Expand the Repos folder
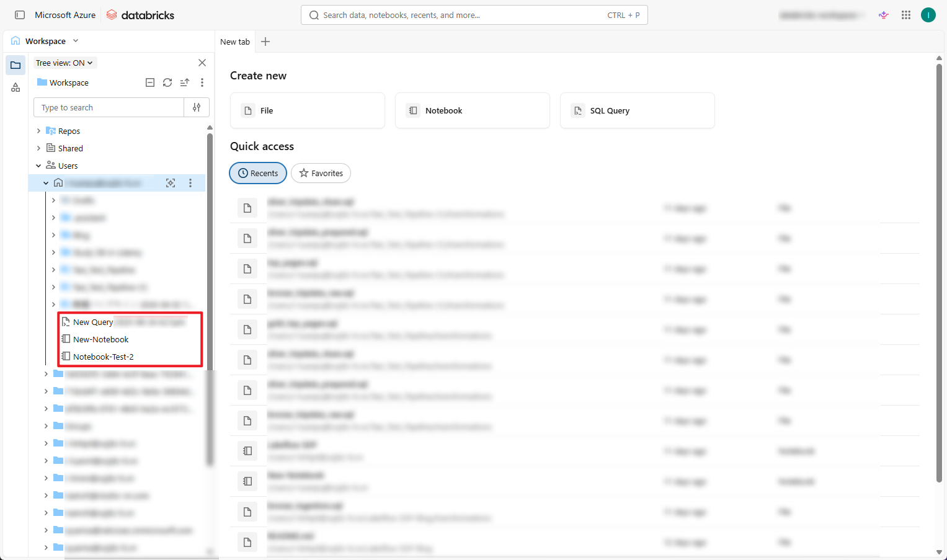This screenshot has width=947, height=560. (x=38, y=131)
